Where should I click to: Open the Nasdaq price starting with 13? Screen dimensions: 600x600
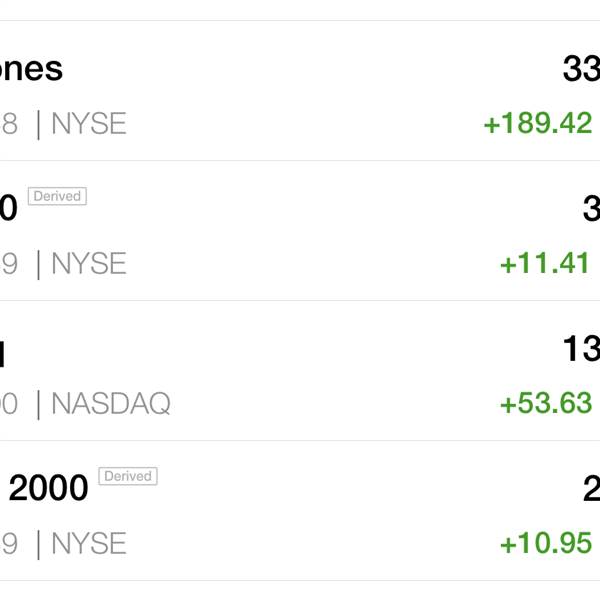(x=581, y=349)
